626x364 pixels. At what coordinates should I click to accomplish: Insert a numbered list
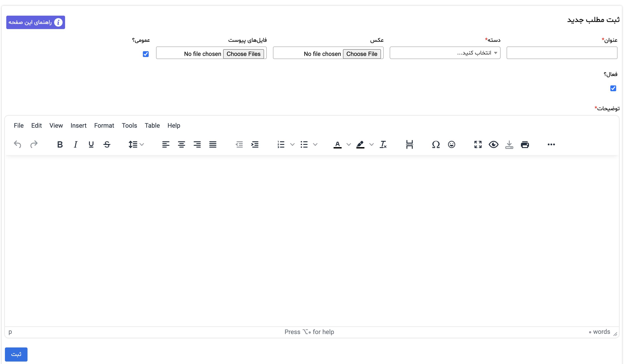pyautogui.click(x=281, y=144)
